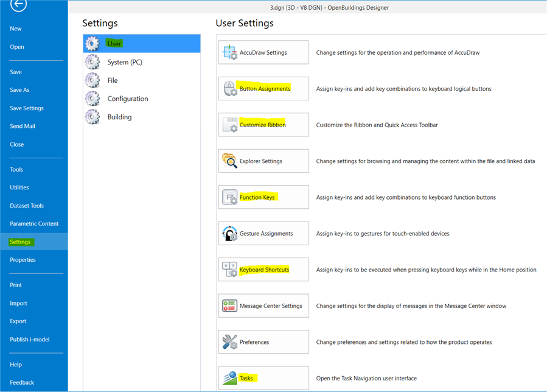Image resolution: width=547 pixels, height=392 pixels.
Task: Click the Keyboard Shortcuts icon
Action: [x=229, y=270]
